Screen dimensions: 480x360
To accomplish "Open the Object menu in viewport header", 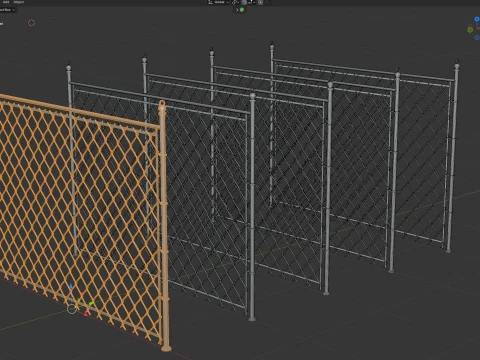I will pyautogui.click(x=19, y=2).
